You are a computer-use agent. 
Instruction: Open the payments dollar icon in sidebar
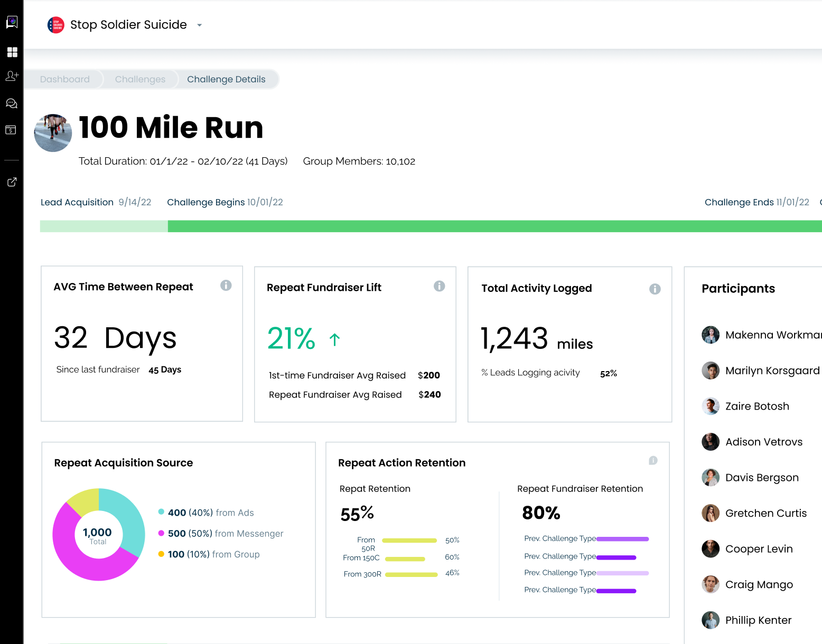pyautogui.click(x=11, y=130)
